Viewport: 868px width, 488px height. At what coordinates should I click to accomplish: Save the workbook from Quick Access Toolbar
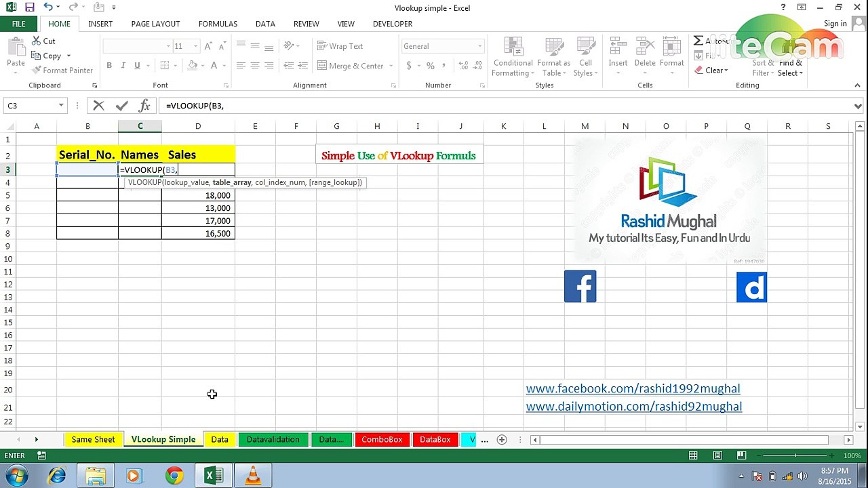point(29,7)
